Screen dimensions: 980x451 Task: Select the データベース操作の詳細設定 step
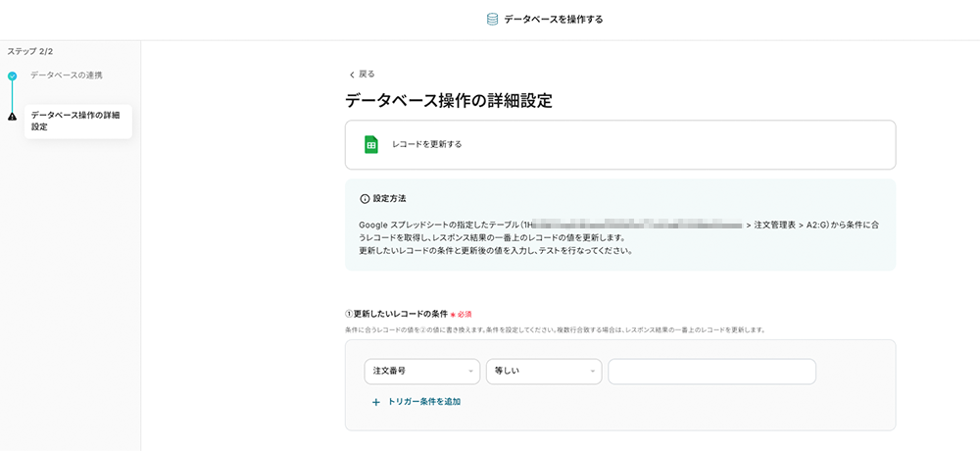tap(75, 121)
